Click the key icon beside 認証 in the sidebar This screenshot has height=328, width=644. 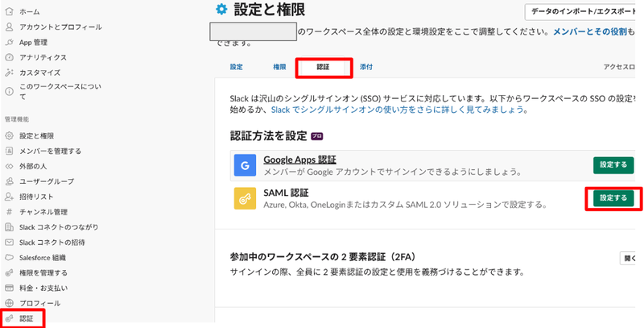click(x=9, y=318)
